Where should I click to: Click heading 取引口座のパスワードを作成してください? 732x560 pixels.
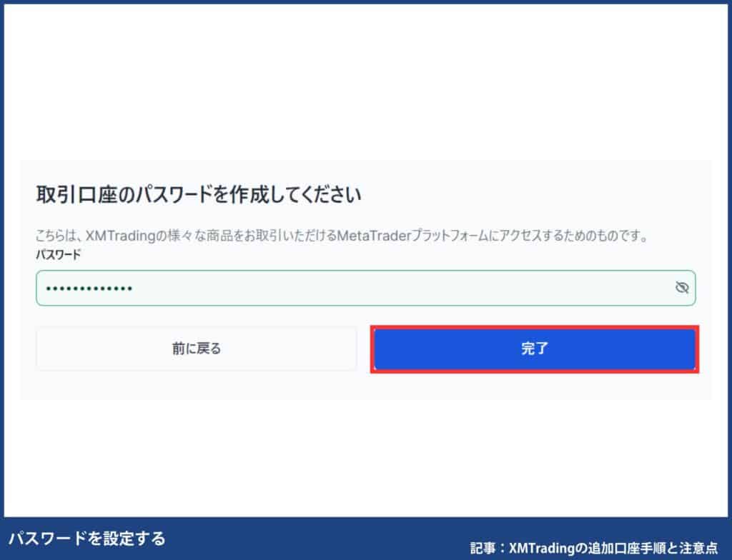199,194
